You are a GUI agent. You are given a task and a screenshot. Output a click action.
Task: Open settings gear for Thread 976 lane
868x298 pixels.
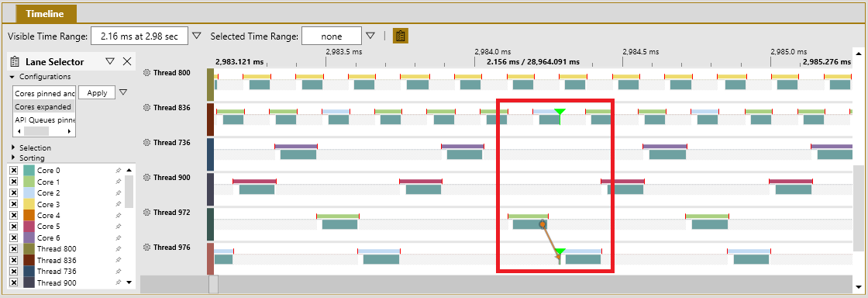146,247
